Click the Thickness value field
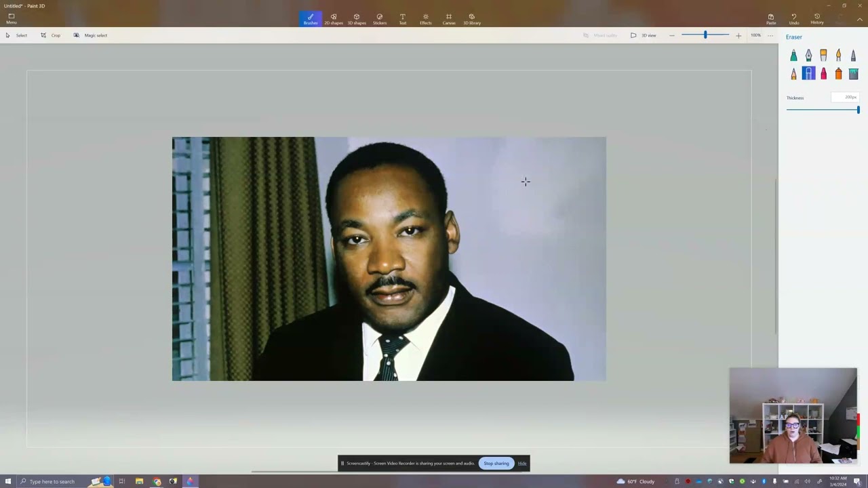Viewport: 868px width, 488px height. (x=846, y=98)
